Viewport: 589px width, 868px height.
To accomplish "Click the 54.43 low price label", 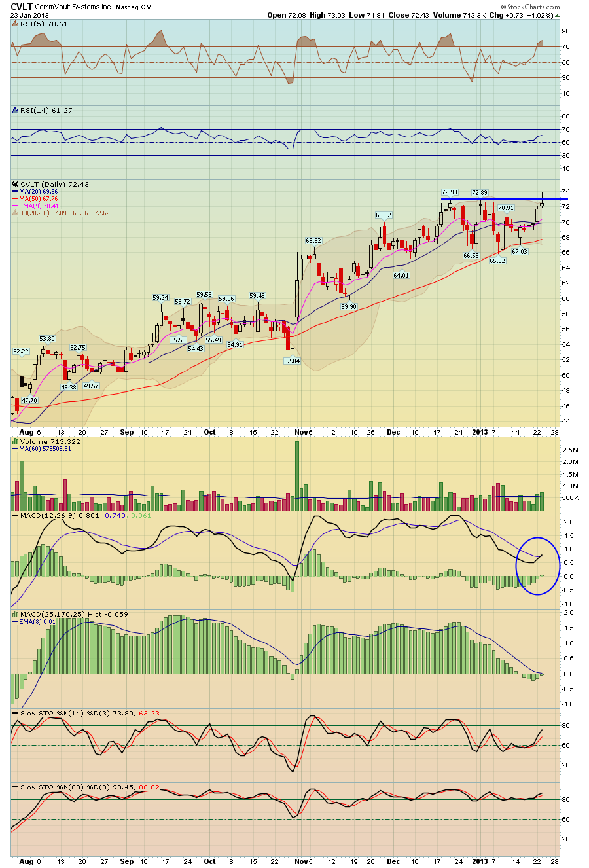I will [x=196, y=349].
